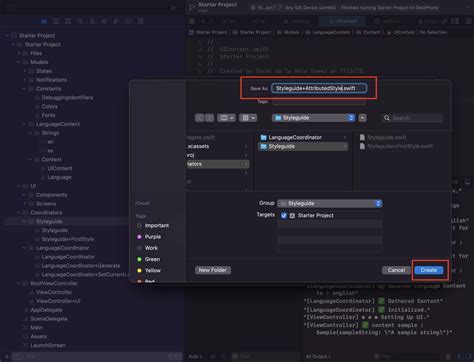The width and height of the screenshot is (474, 362).
Task: Click the add button at navigator bottom
Action: pos(7,356)
